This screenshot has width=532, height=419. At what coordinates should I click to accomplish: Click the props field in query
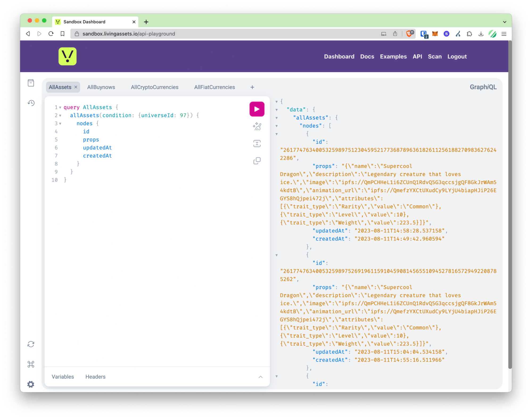pyautogui.click(x=91, y=140)
